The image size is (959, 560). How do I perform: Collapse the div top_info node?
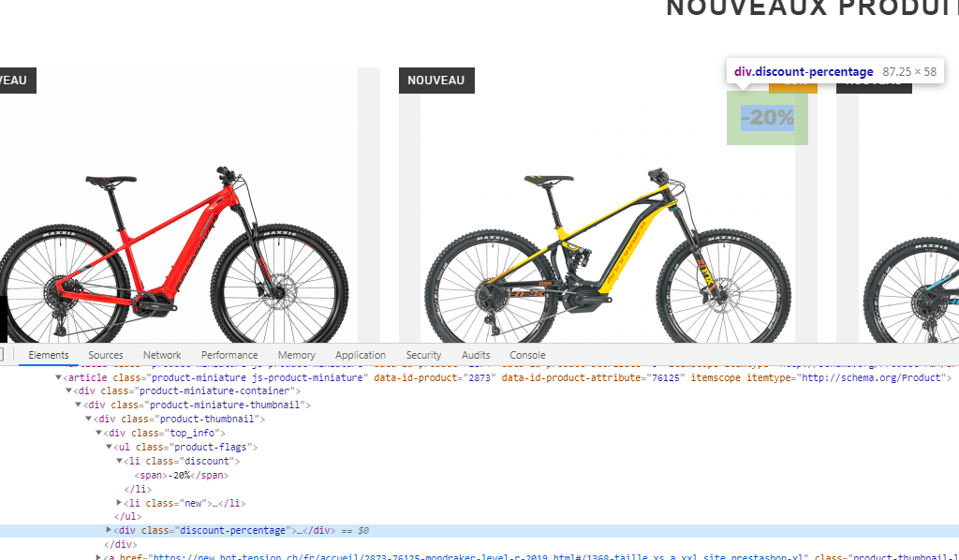(x=98, y=433)
